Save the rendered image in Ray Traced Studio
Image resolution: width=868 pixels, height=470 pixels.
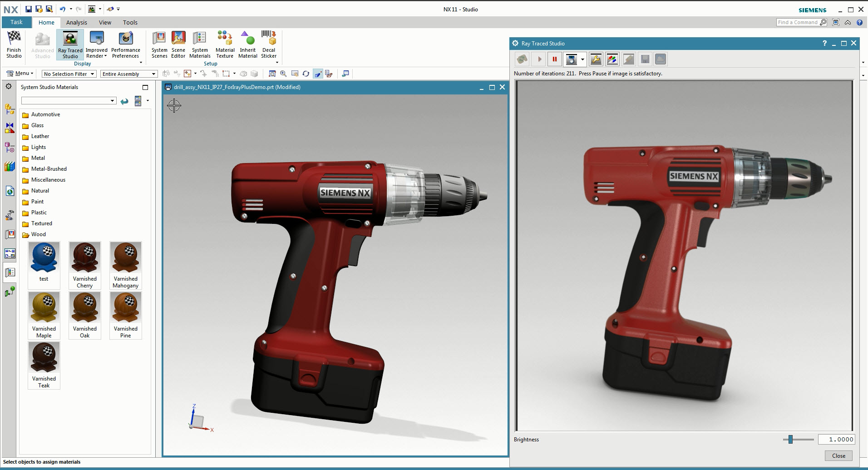645,59
